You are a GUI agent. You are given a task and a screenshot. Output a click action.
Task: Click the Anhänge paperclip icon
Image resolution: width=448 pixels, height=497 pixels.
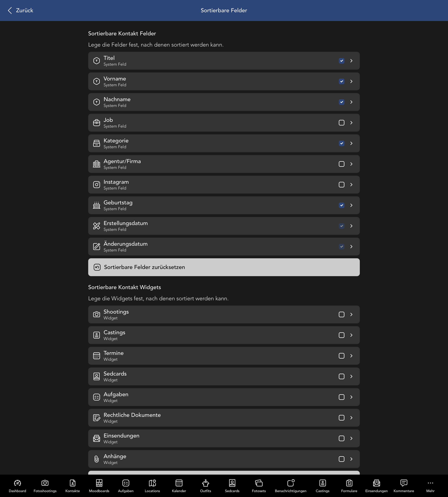click(96, 459)
